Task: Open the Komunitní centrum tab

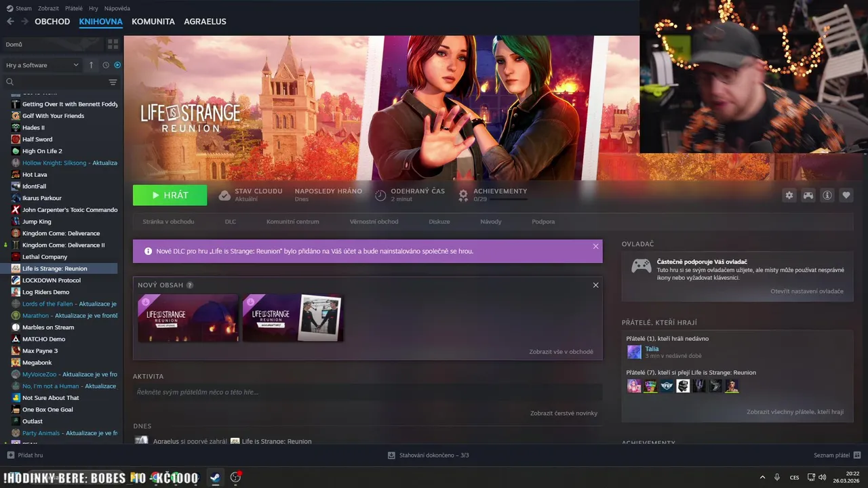Action: (292, 222)
